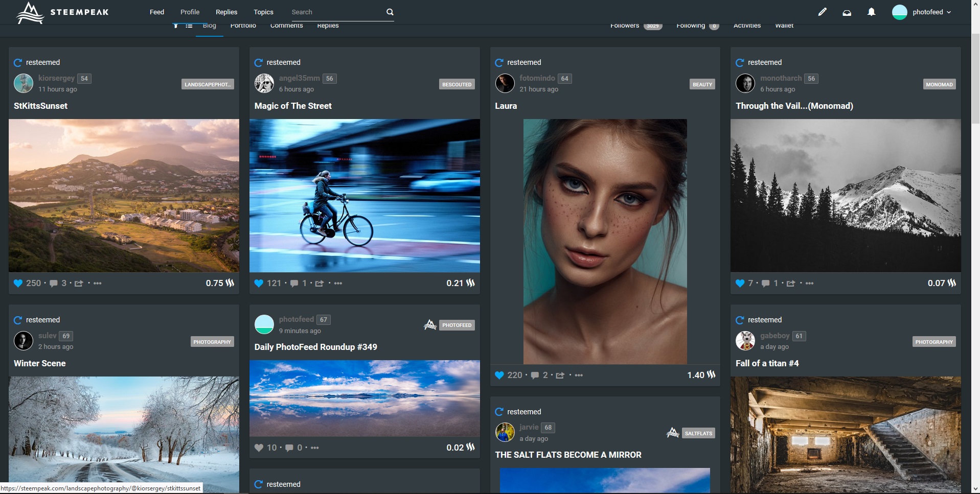Go to Topics in the top navigation
The height and width of the screenshot is (494, 980).
pyautogui.click(x=263, y=12)
